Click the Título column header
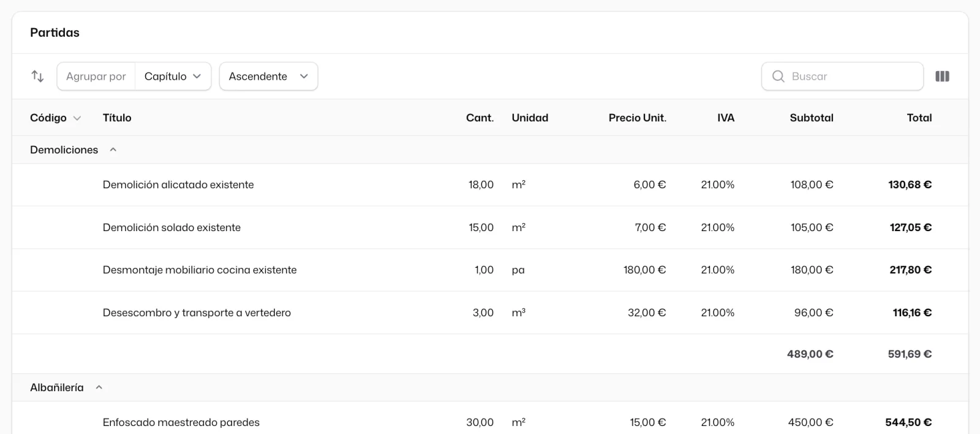The image size is (980, 434). [117, 118]
